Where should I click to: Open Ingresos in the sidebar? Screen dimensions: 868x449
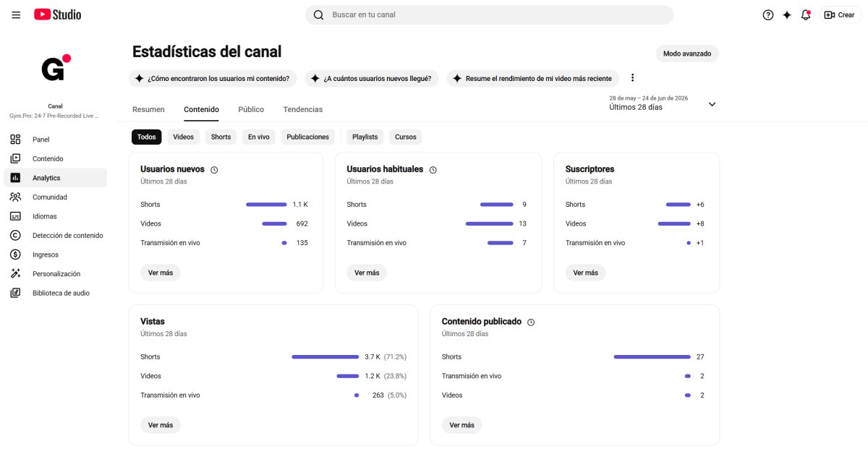click(55, 255)
